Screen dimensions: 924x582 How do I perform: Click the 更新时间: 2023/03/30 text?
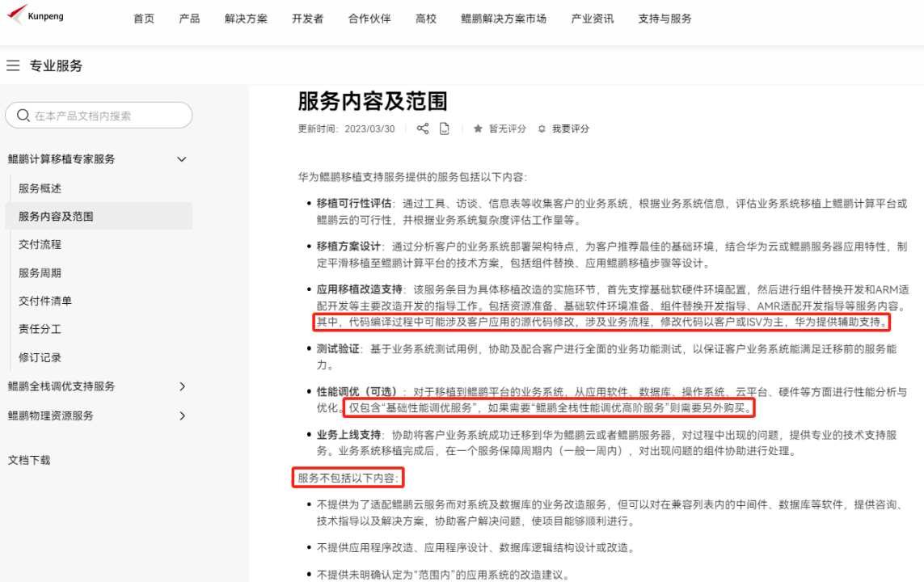click(x=347, y=129)
